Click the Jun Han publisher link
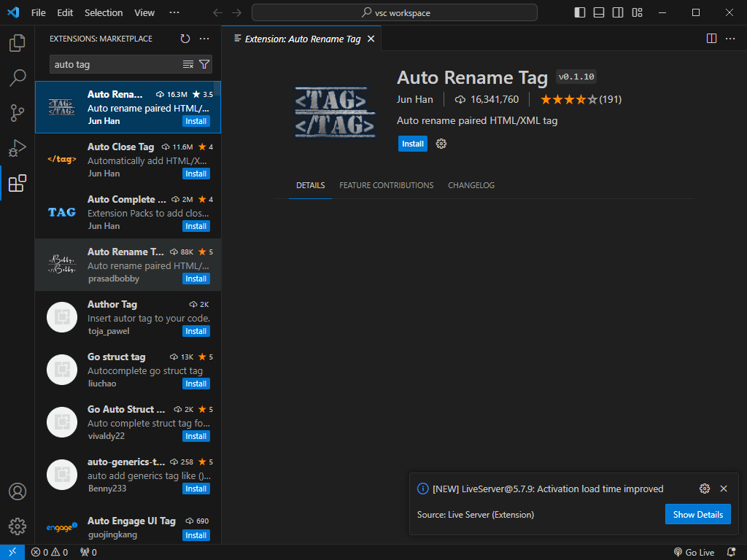The image size is (747, 560). point(415,99)
